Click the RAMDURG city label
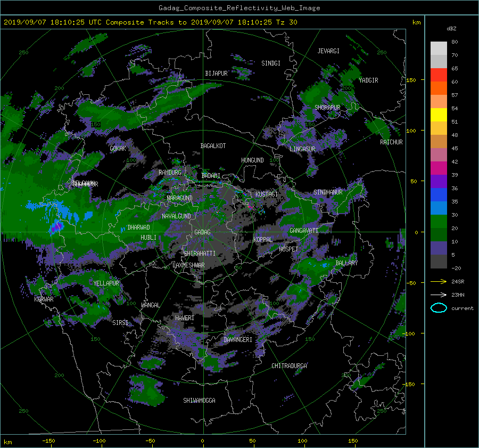Viewport: 479px width, 448px height. [x=170, y=173]
